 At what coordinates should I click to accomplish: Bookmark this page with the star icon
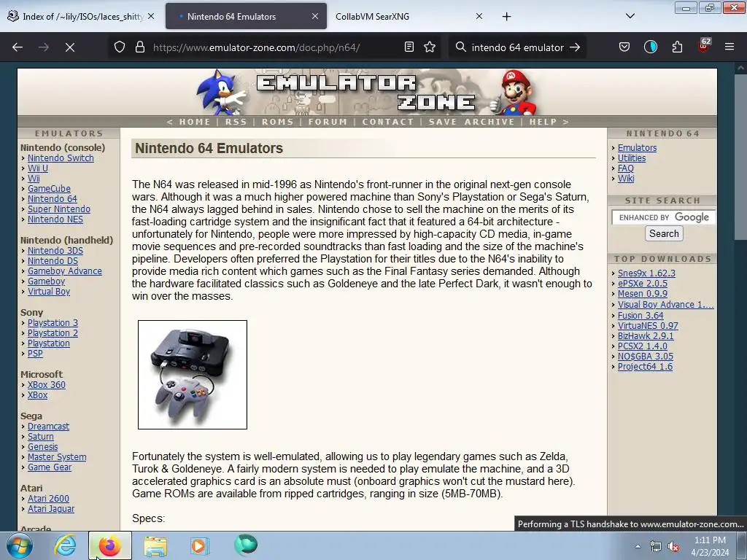(x=430, y=47)
